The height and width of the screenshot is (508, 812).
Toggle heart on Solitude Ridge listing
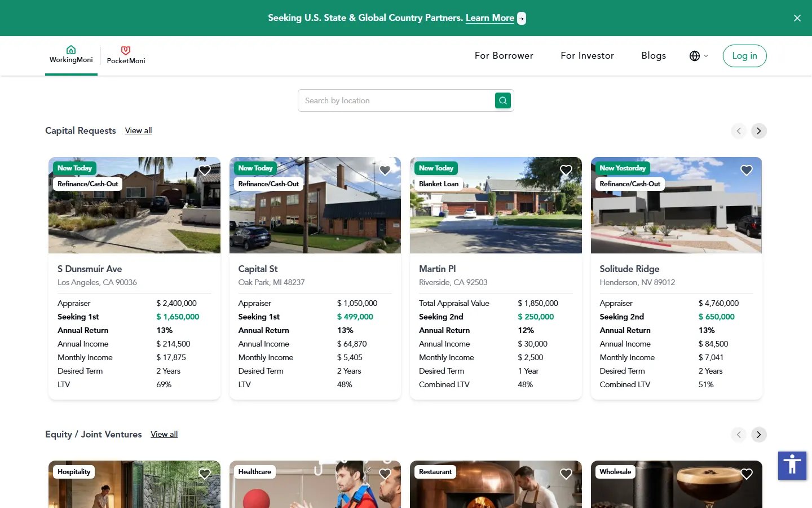point(747,170)
